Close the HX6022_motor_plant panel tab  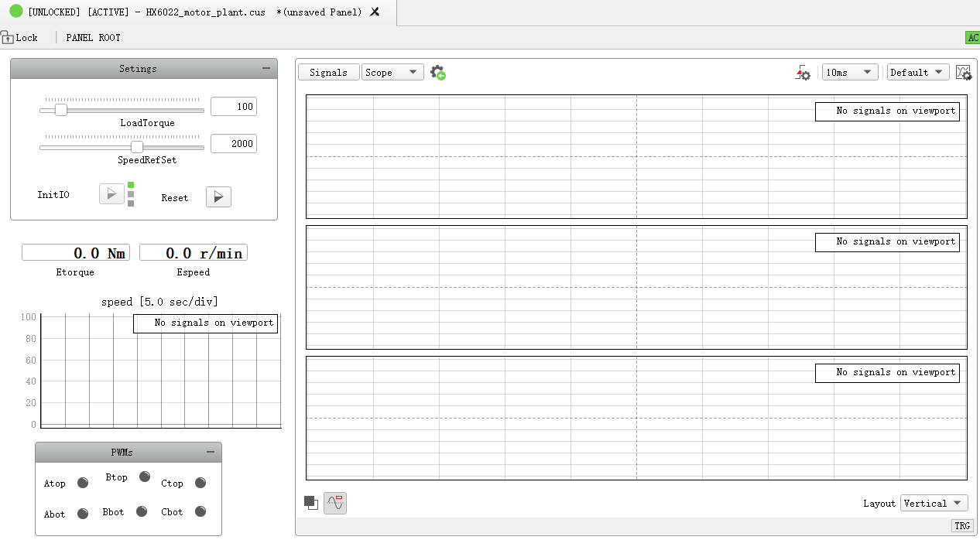coord(375,12)
